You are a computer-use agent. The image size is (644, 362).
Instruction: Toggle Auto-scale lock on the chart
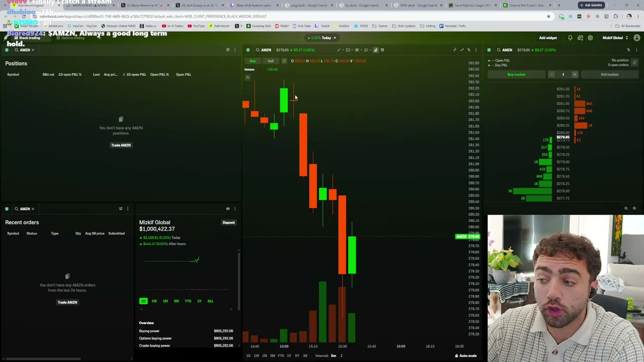466,355
